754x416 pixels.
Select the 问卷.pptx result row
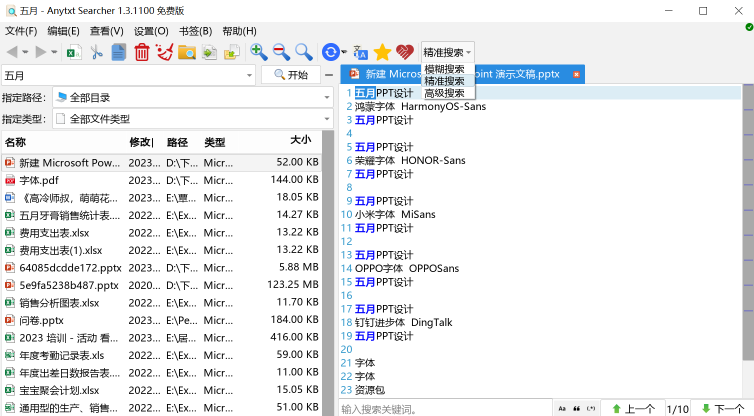tap(162, 320)
